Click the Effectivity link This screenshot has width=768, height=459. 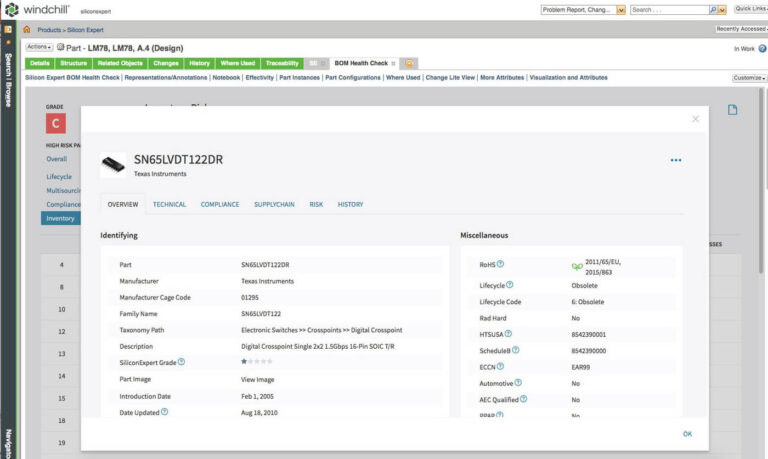tap(260, 77)
